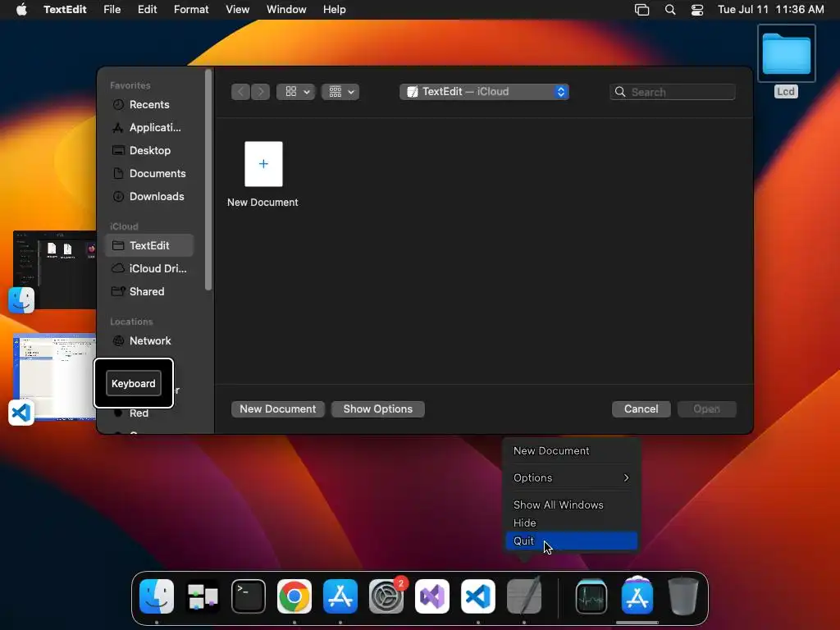Open Control Center in the menu bar
This screenshot has width=840, height=630.
pyautogui.click(x=697, y=10)
